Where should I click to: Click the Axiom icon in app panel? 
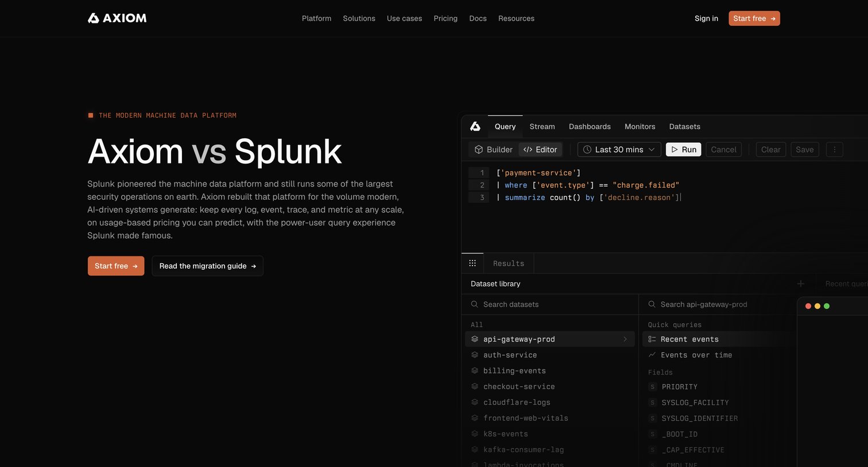[x=475, y=126]
